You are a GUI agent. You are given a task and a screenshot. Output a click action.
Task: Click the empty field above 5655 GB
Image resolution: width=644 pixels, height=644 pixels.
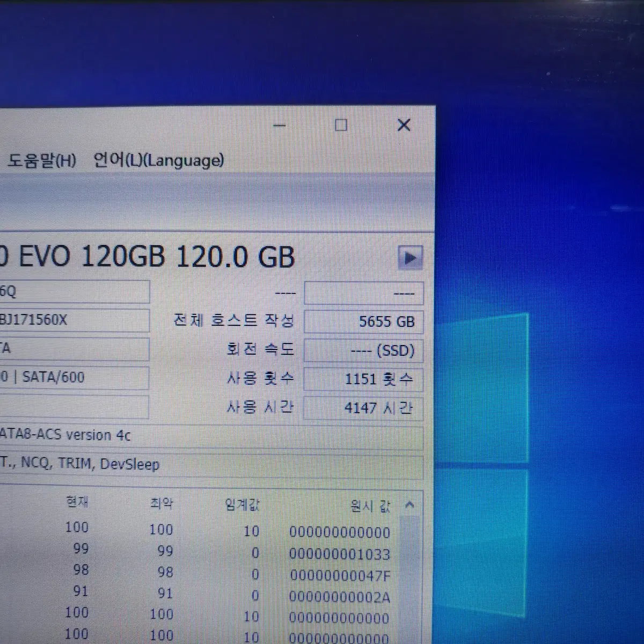364,294
